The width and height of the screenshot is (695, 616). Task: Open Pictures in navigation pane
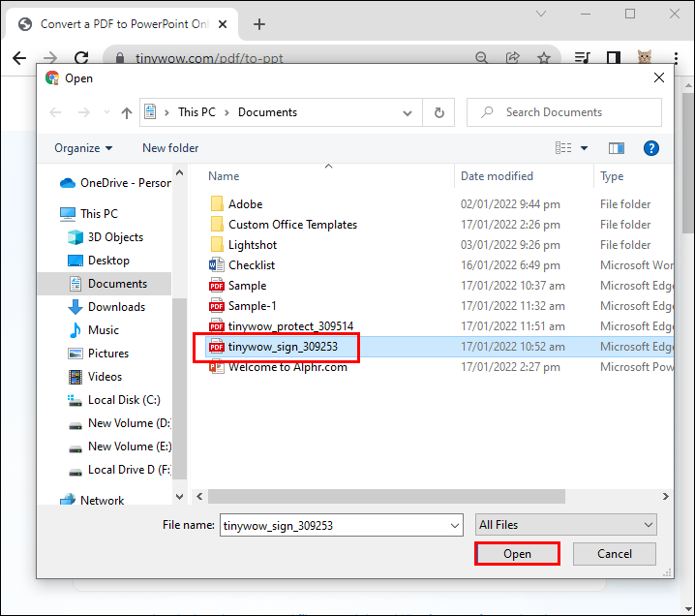pos(98,354)
